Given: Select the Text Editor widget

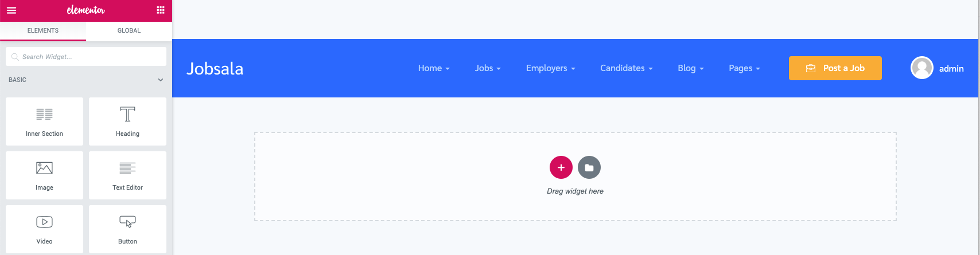Looking at the screenshot, I should tap(127, 175).
